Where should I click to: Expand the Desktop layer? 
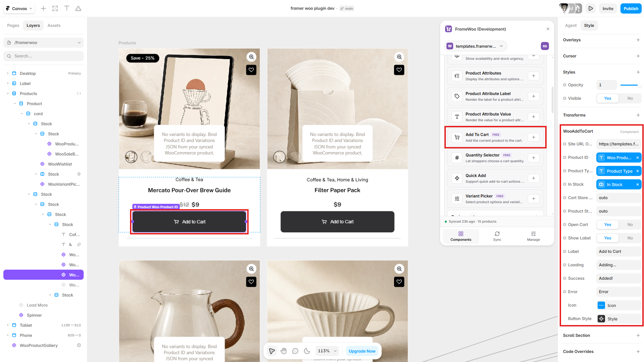8,73
